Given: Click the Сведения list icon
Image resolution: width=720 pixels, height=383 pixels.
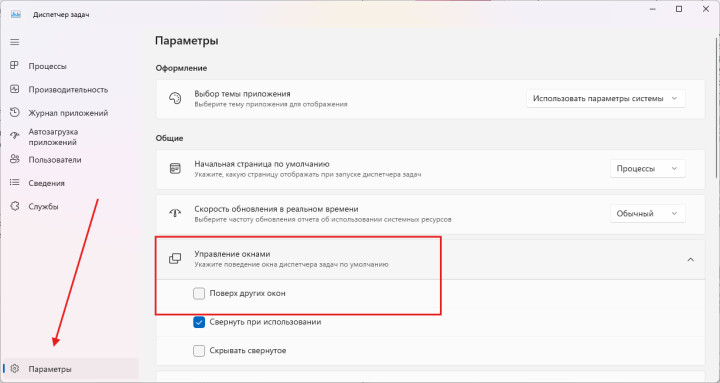Looking at the screenshot, I should click(15, 183).
